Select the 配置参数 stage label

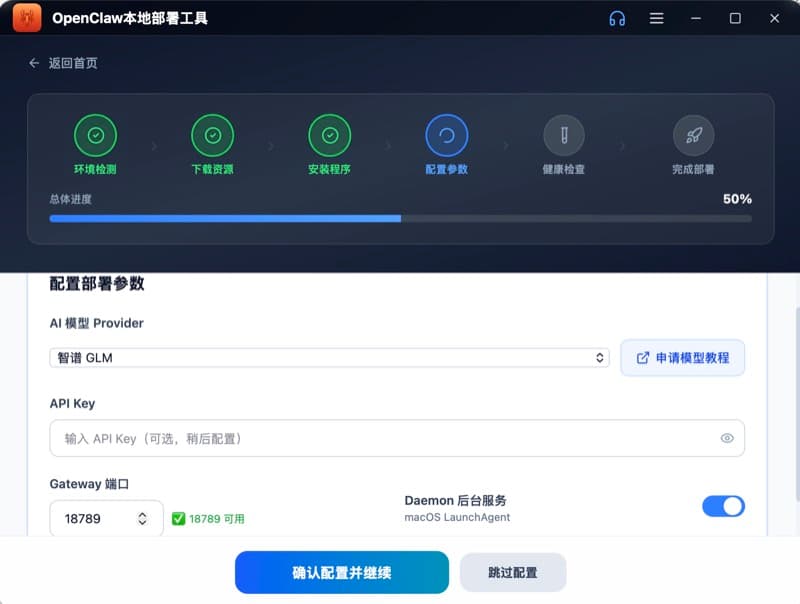pyautogui.click(x=447, y=170)
